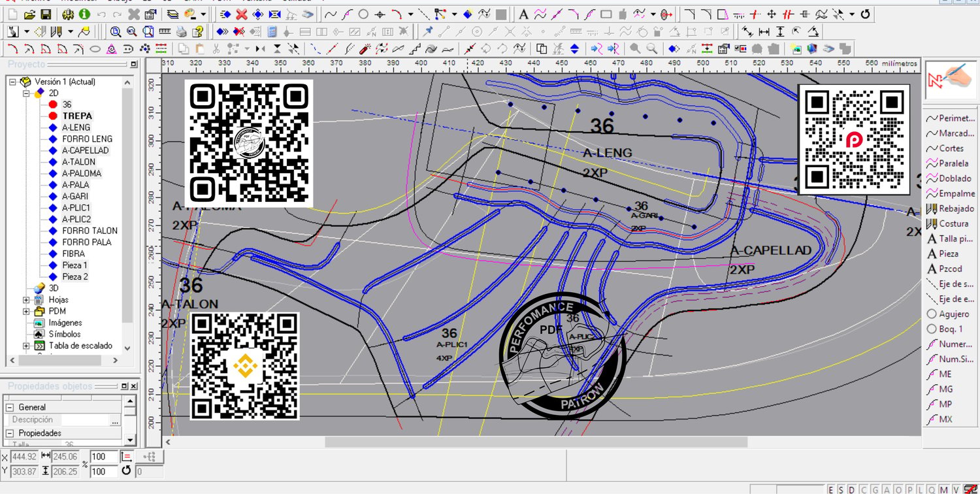Click the help question mark icon
Image resolution: width=980 pixels, height=494 pixels.
[x=198, y=31]
